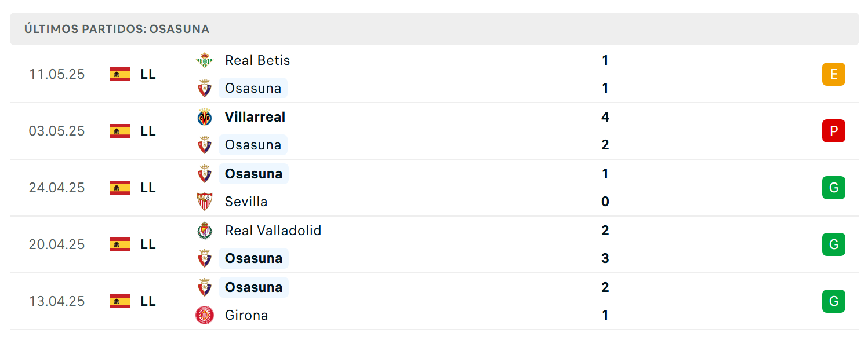Click the Sevilla club crest
Image resolution: width=868 pixels, height=340 pixels.
pyautogui.click(x=205, y=202)
